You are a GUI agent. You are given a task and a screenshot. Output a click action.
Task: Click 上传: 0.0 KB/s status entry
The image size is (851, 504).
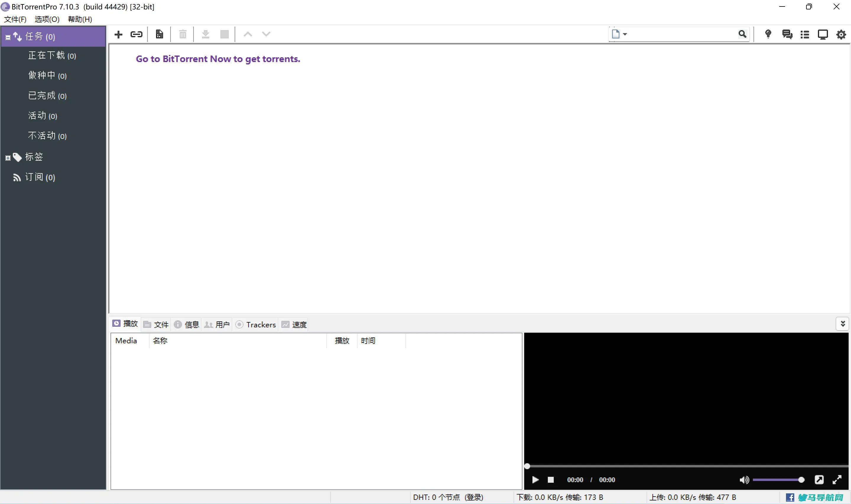693,497
